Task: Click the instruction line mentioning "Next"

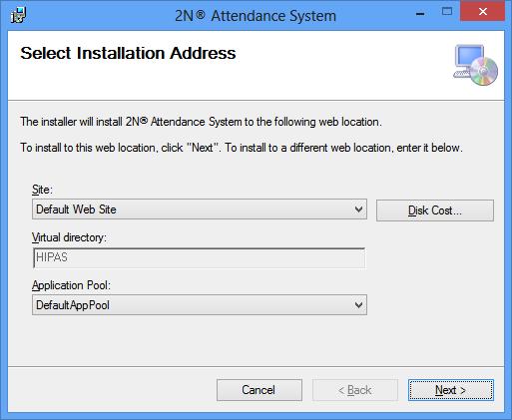Action: point(242,148)
